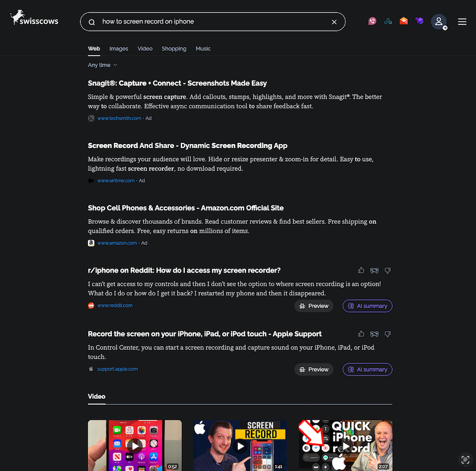The height and width of the screenshot is (471, 476).
Task: Visit support.apple.com link
Action: coord(118,369)
